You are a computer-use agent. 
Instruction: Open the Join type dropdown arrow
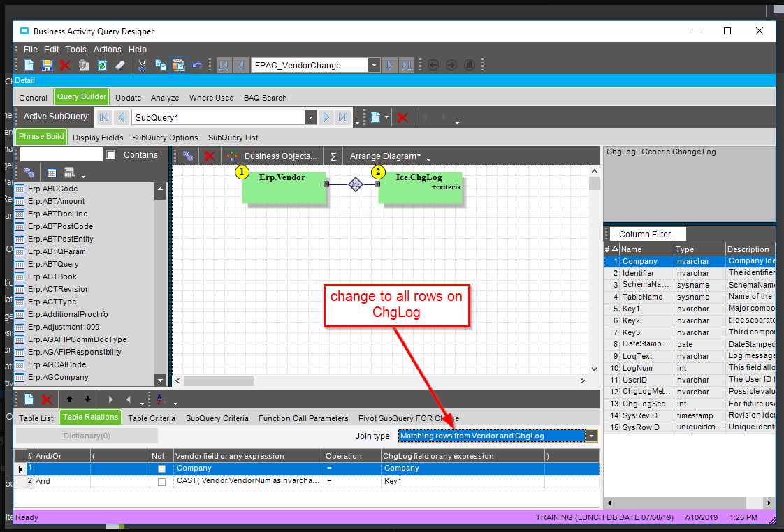(592, 436)
